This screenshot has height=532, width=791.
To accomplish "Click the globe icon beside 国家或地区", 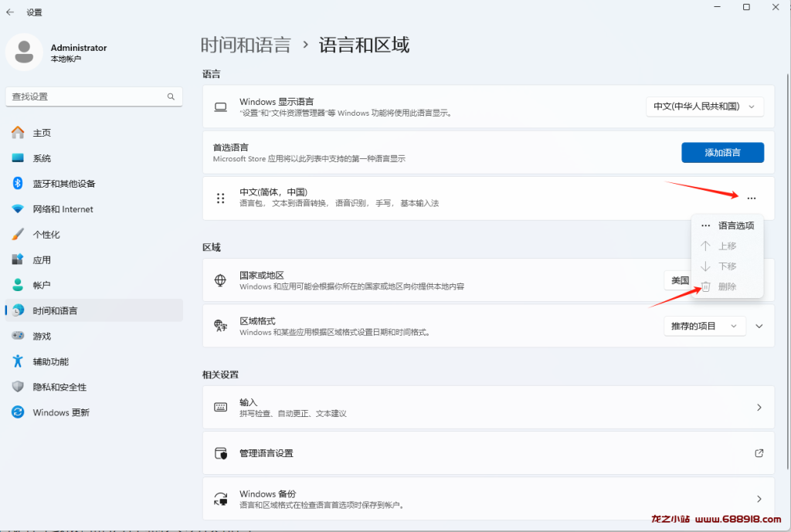I will pyautogui.click(x=220, y=280).
